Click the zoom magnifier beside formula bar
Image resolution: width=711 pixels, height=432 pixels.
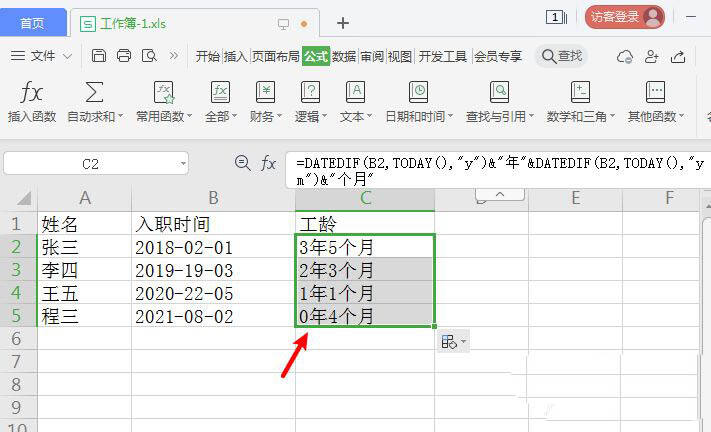[x=243, y=163]
